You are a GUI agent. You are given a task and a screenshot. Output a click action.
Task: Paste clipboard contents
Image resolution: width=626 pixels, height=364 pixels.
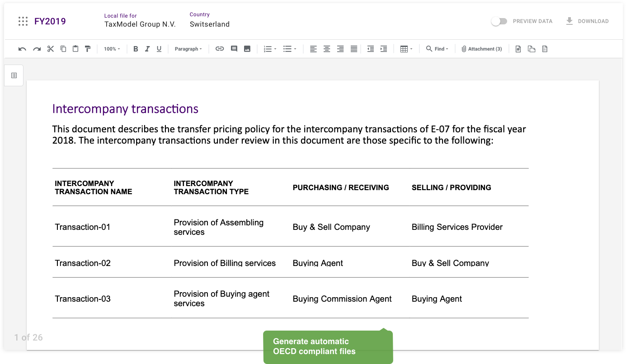(x=75, y=49)
